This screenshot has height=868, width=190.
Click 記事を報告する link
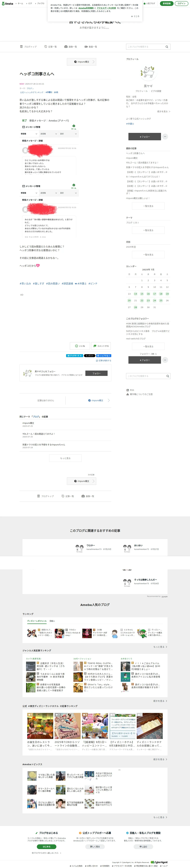coord(104,361)
